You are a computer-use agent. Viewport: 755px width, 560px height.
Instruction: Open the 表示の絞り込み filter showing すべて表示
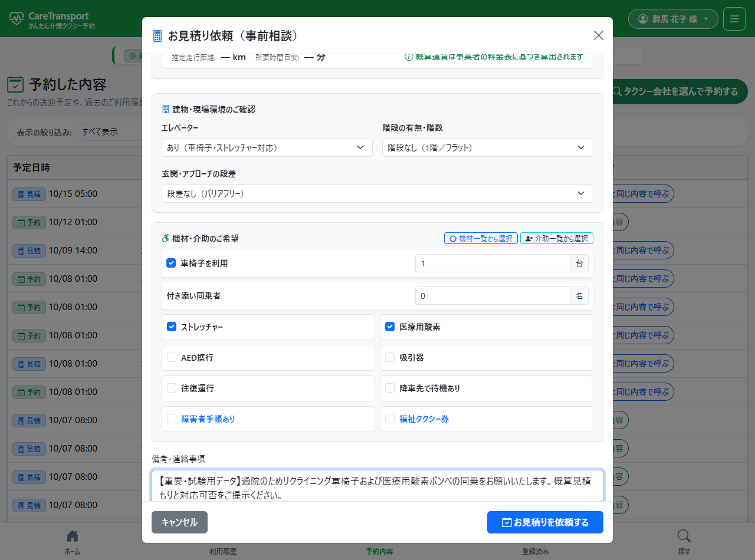(110, 131)
